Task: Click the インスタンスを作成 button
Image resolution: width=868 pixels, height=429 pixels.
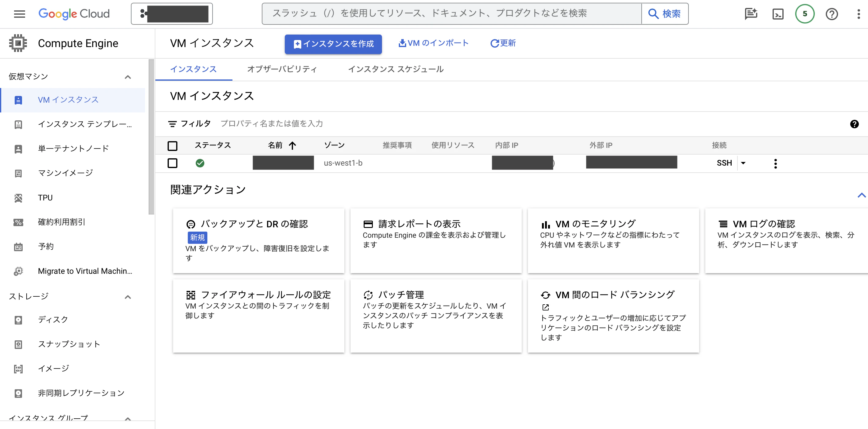Action: [x=333, y=44]
